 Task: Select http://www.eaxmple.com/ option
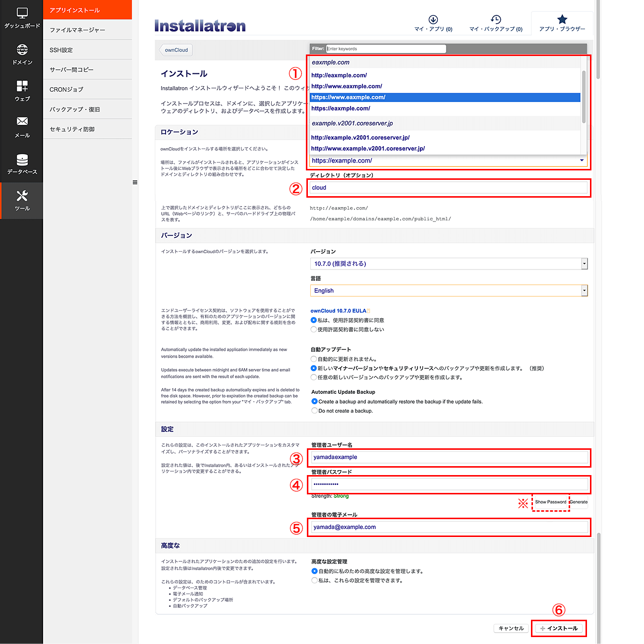[x=445, y=86]
